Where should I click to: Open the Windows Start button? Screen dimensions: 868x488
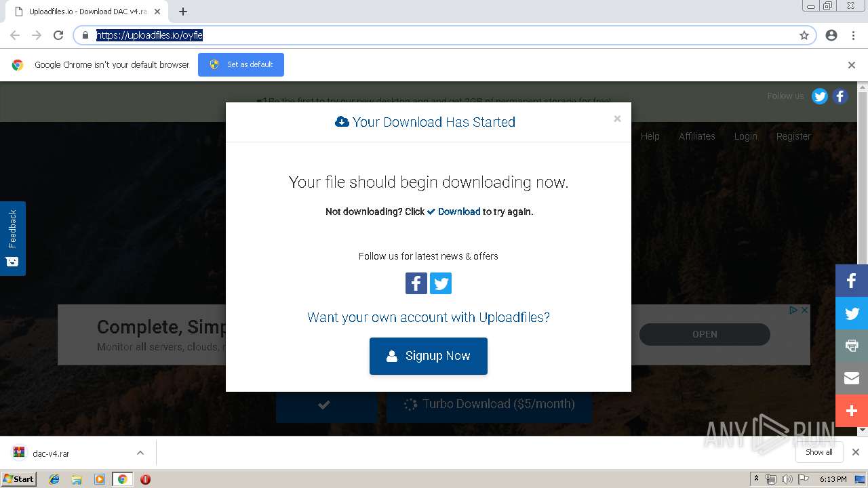click(x=18, y=479)
